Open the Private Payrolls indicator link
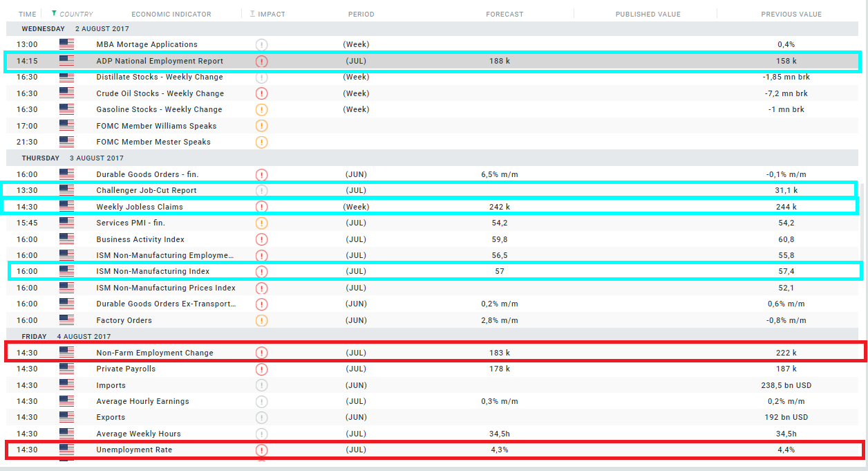 click(x=126, y=369)
